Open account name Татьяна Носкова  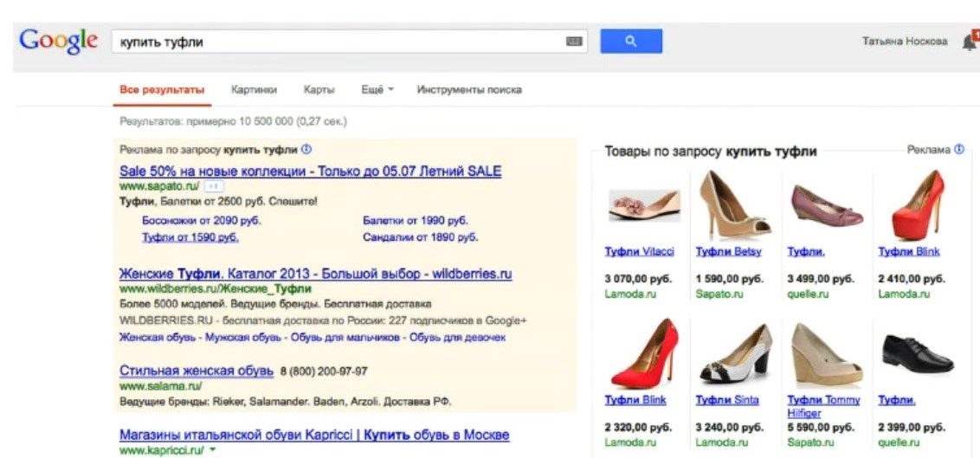click(x=905, y=42)
